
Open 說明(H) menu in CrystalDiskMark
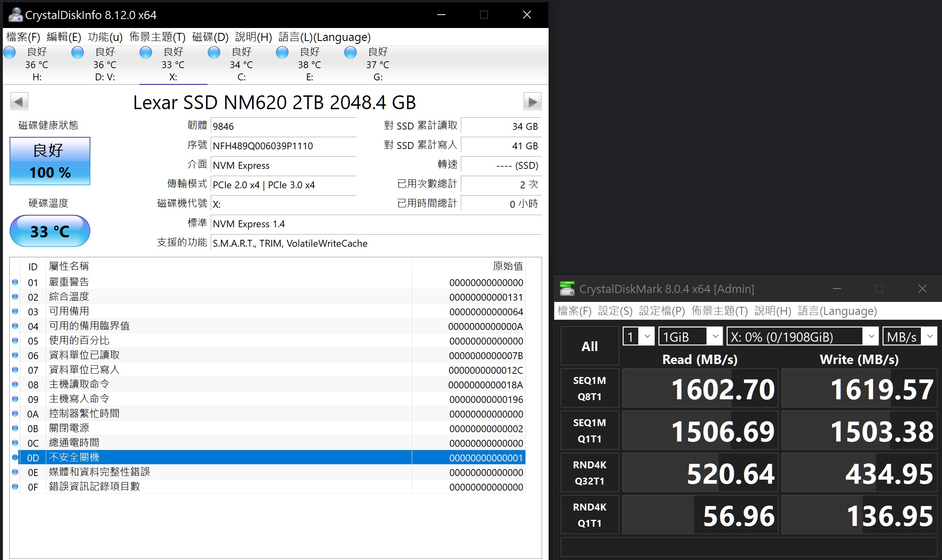point(773,311)
